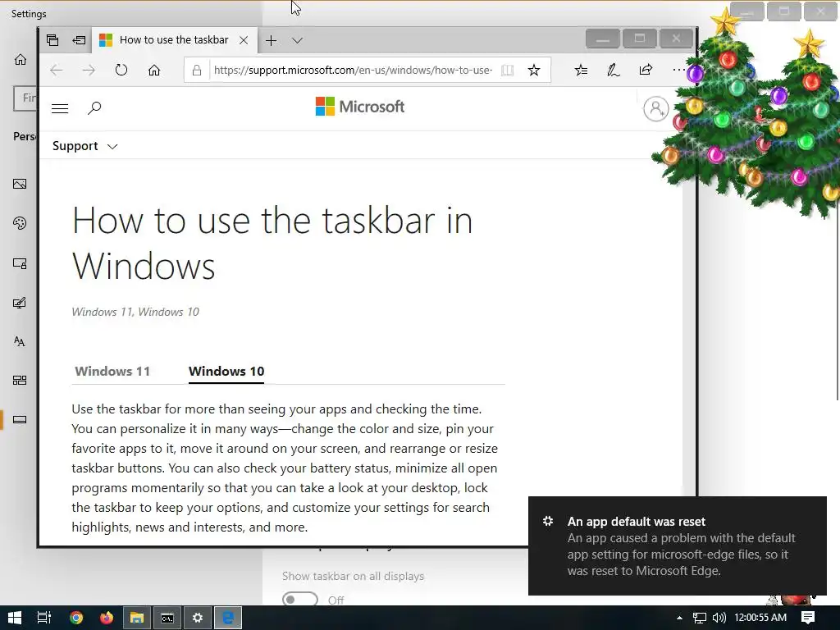Open Colors settings in Settings sidebar

(20, 223)
